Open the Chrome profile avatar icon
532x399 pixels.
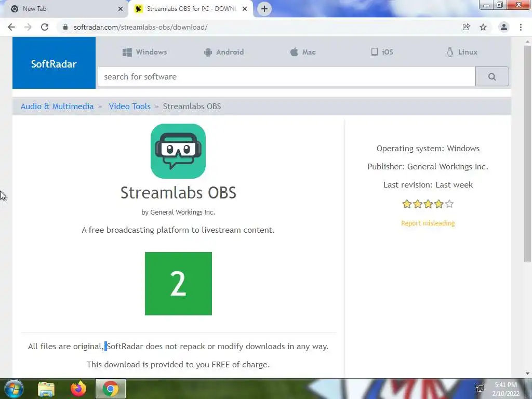pos(504,27)
